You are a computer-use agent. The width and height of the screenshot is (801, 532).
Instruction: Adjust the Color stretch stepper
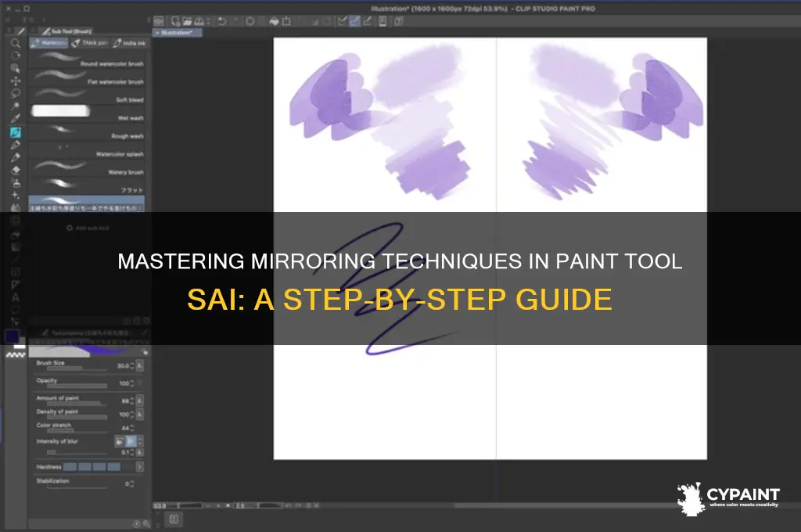(x=132, y=428)
